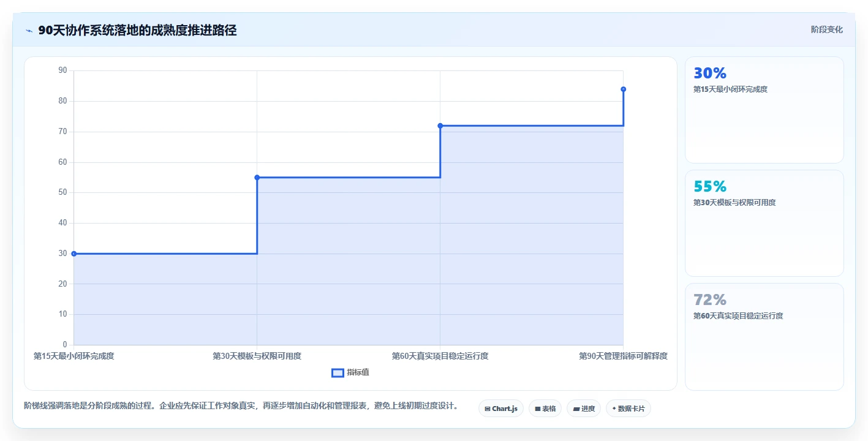Image resolution: width=868 pixels, height=441 pixels.
Task: Click x-axis label 第30天模板与权限可用度
Action: pyautogui.click(x=257, y=356)
